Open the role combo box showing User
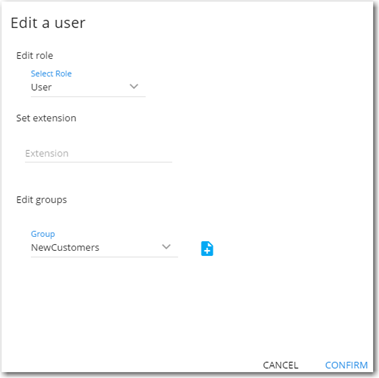Viewport: 379px width, 378px height. coord(88,87)
